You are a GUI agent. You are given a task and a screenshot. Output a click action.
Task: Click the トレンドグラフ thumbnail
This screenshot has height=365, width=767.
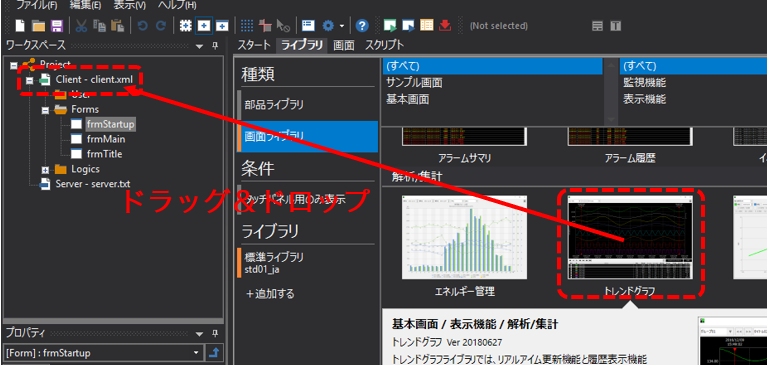click(630, 237)
